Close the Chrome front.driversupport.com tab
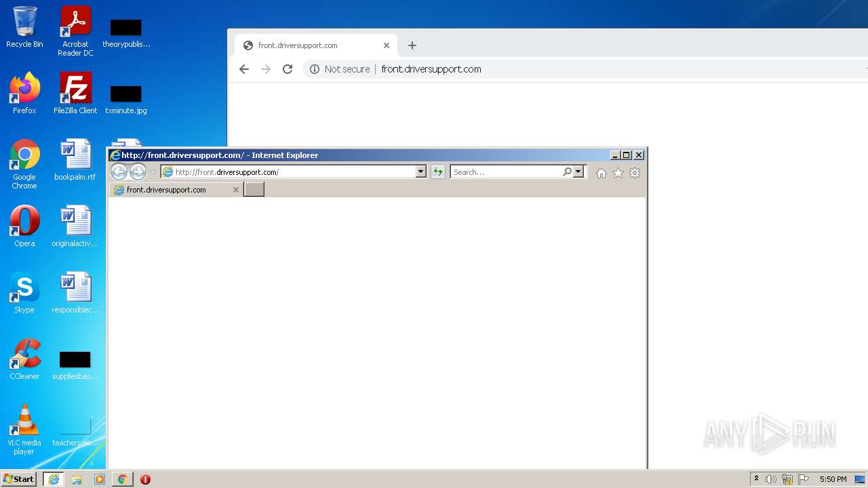This screenshot has height=488, width=868. [x=387, y=45]
